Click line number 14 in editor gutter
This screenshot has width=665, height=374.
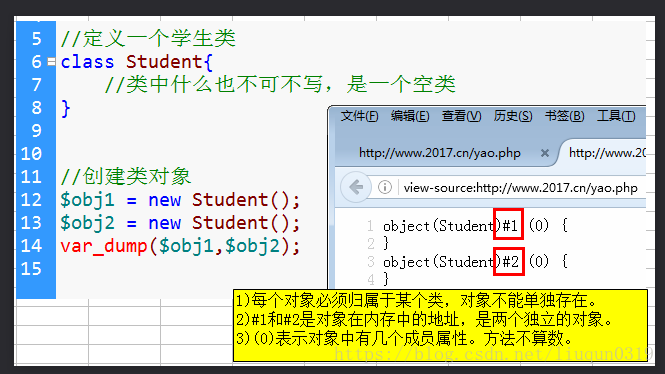click(x=31, y=246)
